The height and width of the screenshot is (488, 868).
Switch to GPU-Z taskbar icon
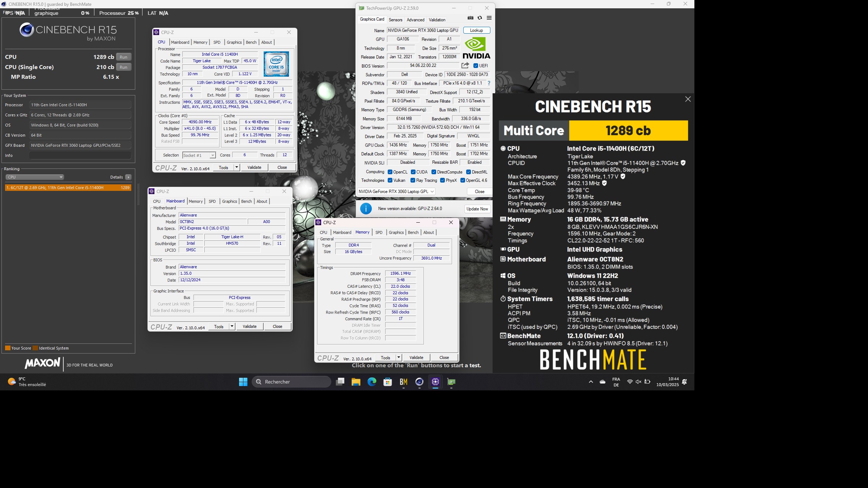coord(451,382)
